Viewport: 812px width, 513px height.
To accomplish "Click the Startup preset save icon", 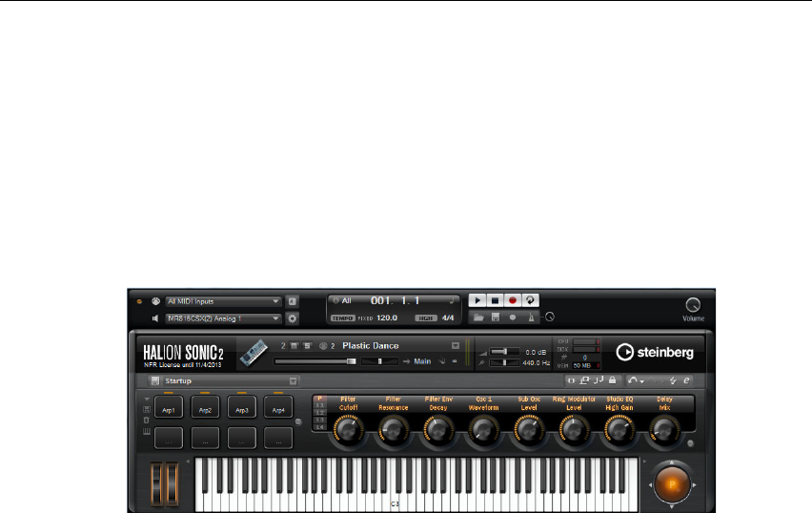I will [154, 380].
